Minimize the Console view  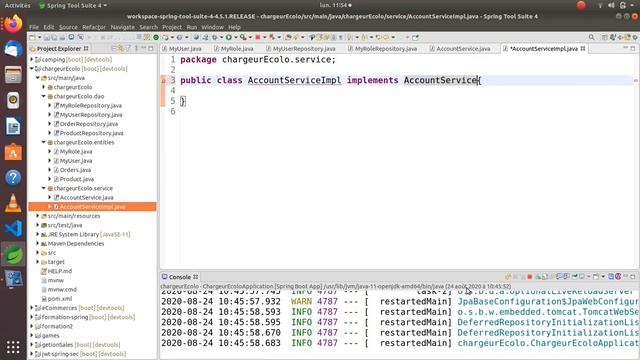coord(625,277)
